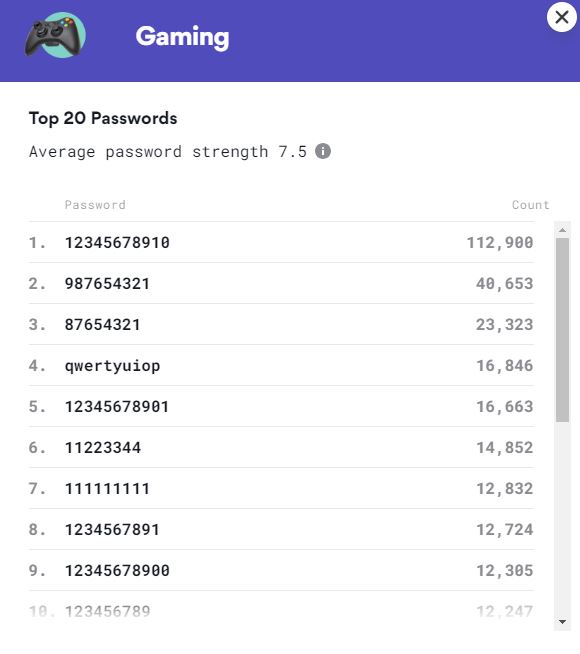
Task: Click the game controller icon
Action: pos(55,35)
